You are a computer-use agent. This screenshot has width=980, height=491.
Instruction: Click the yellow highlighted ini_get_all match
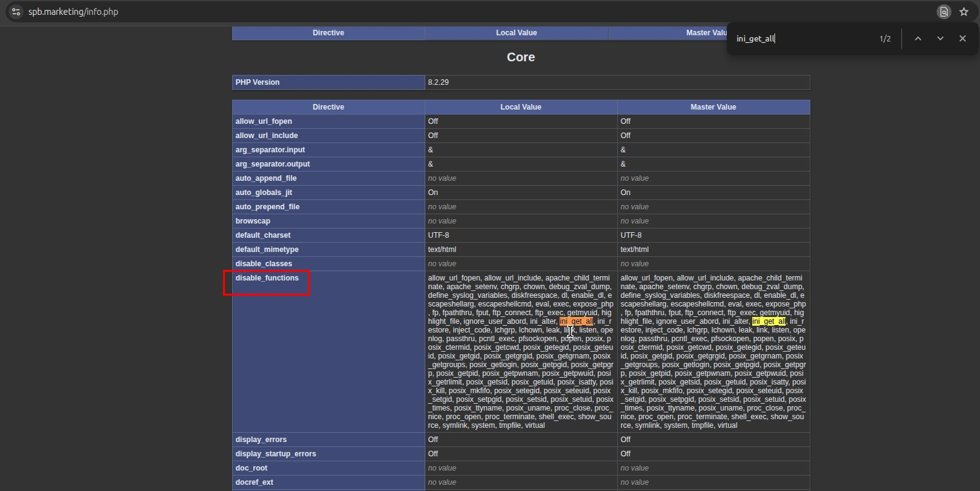(768, 321)
